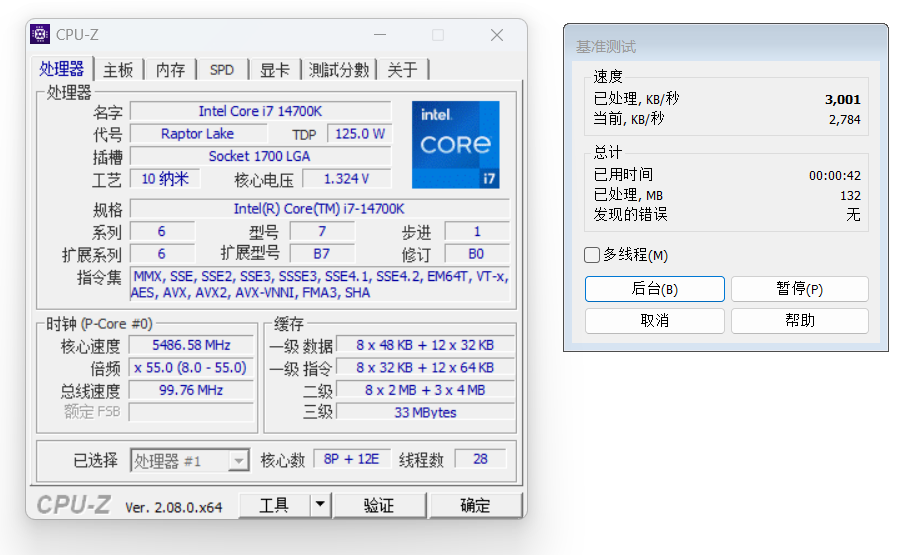This screenshot has height=555, width=920.
Task: Open the SPD tab
Action: pyautogui.click(x=222, y=70)
